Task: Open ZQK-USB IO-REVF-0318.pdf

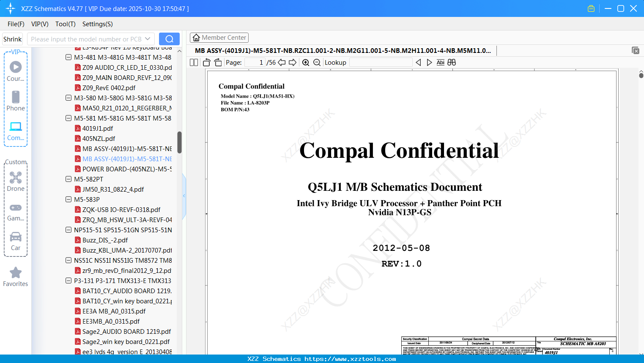Action: [x=118, y=209]
